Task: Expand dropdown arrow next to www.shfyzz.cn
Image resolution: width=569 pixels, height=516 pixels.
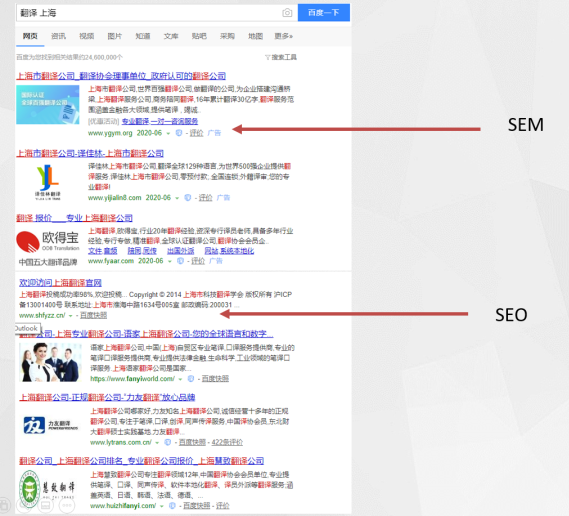Action: (70, 316)
